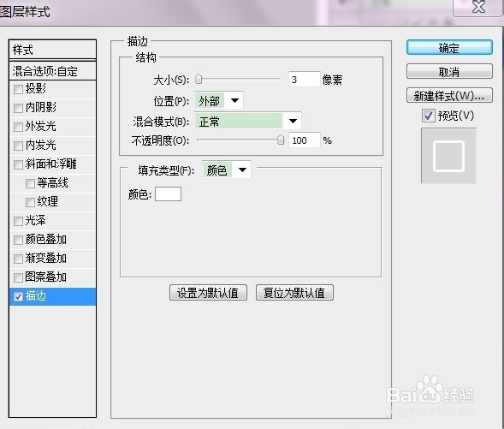The width and height of the screenshot is (504, 429).
Task: Select the 图案叠加 style label
Action: 46,277
